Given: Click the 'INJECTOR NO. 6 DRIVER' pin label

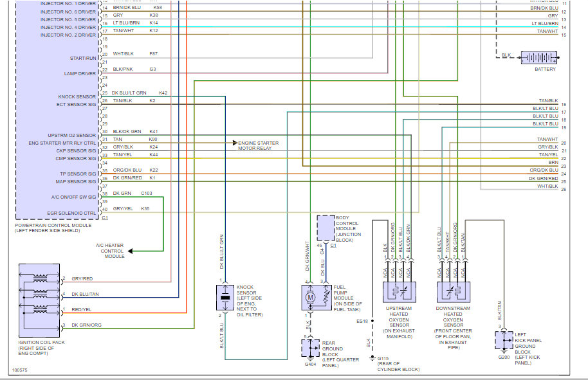Looking at the screenshot, I should click(68, 12).
